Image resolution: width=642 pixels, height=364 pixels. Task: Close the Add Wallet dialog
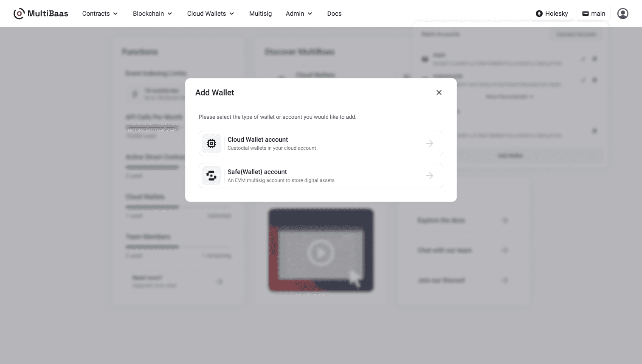(x=439, y=92)
